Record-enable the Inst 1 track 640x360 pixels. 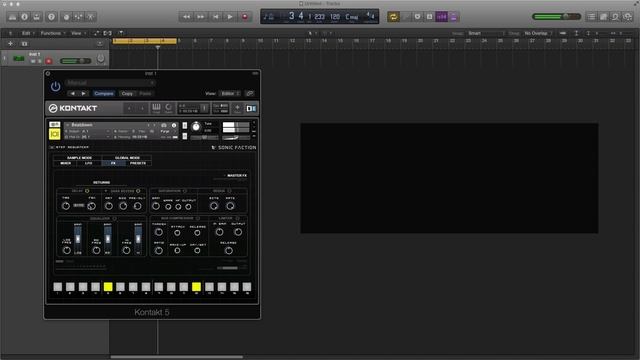tap(49, 61)
